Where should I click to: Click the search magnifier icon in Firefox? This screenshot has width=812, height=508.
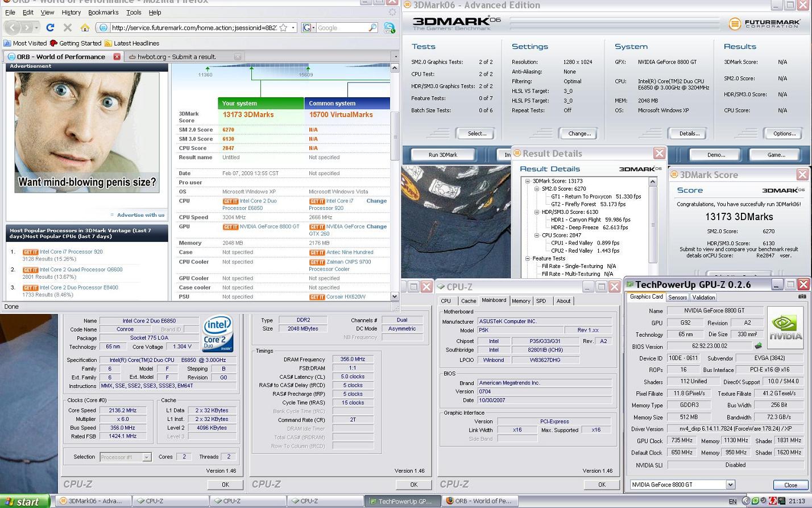tap(372, 27)
